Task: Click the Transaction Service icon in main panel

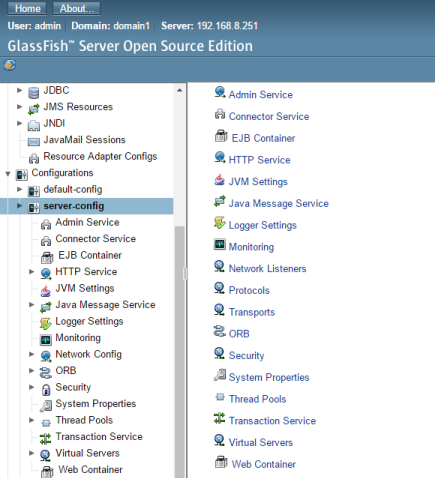Action: [x=219, y=418]
